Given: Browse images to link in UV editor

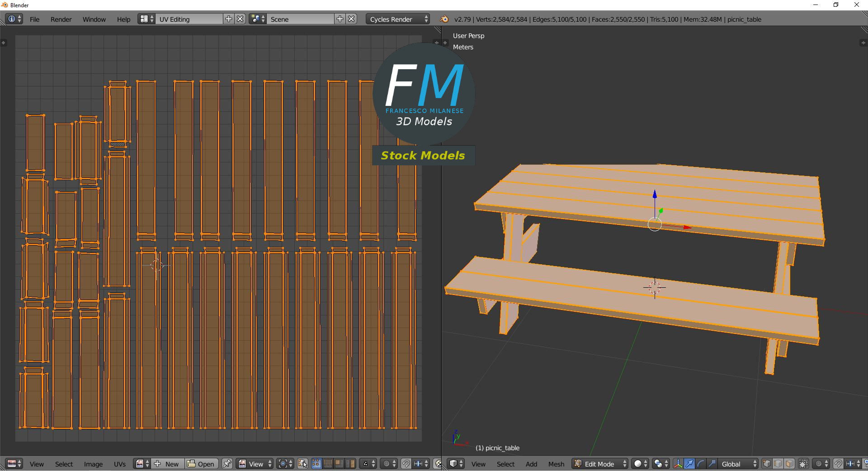Looking at the screenshot, I should click(142, 464).
